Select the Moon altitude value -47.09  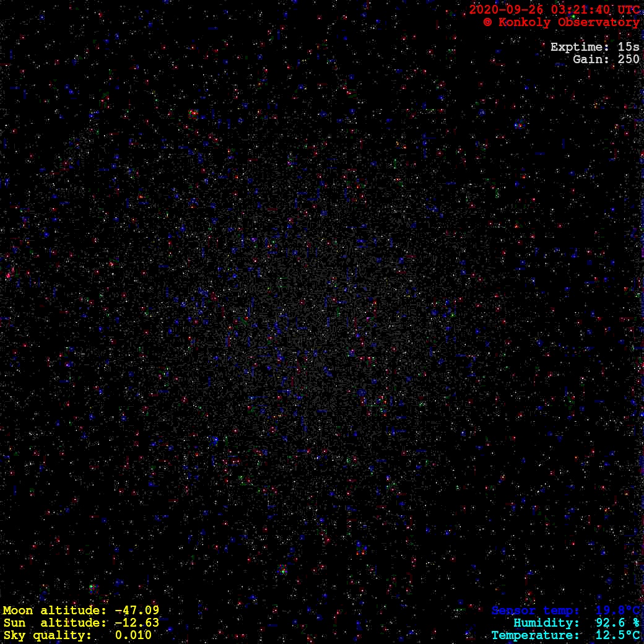(137, 611)
